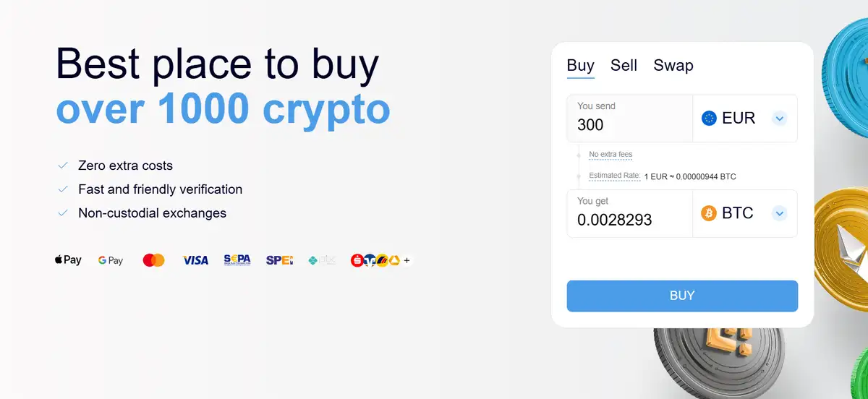This screenshot has height=399, width=868.
Task: Click the PIX payment icon
Action: tap(322, 260)
